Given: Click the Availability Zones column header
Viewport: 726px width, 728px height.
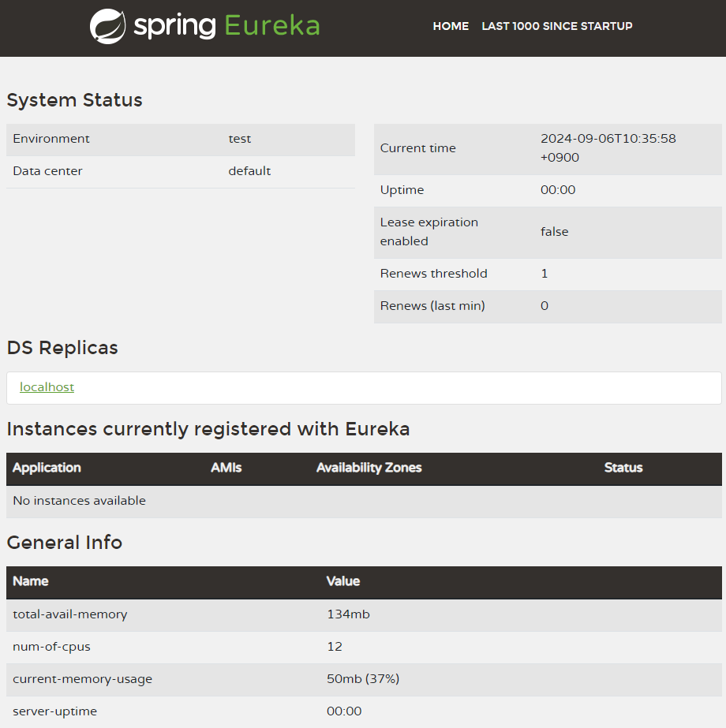Looking at the screenshot, I should click(369, 468).
